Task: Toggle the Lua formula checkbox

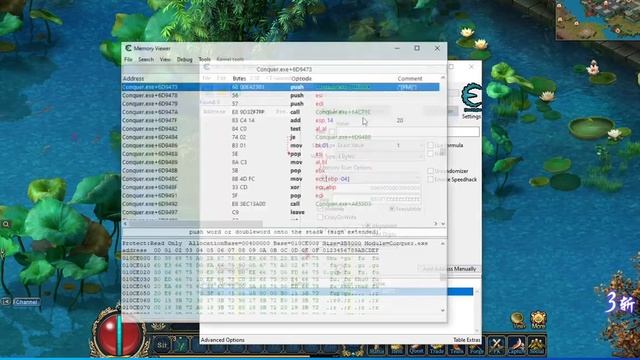Action: point(430,145)
